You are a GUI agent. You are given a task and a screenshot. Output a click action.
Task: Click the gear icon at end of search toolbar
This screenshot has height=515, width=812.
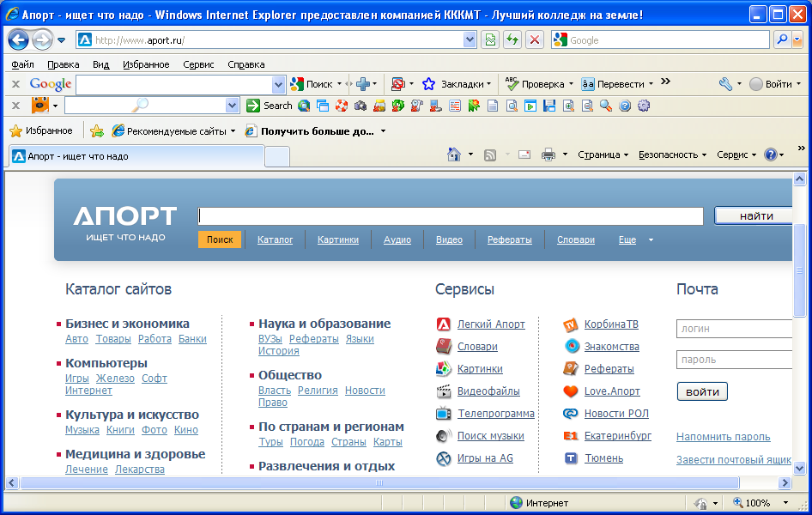tap(644, 106)
